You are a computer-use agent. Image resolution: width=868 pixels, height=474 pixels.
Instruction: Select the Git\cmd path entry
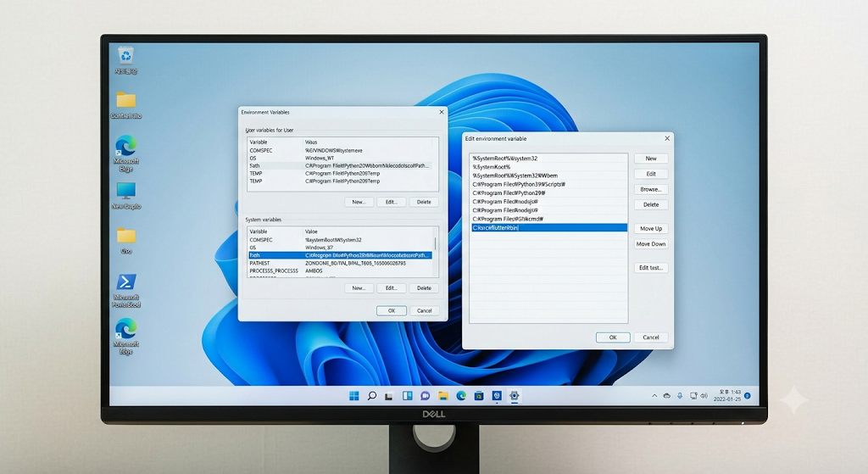coord(548,220)
